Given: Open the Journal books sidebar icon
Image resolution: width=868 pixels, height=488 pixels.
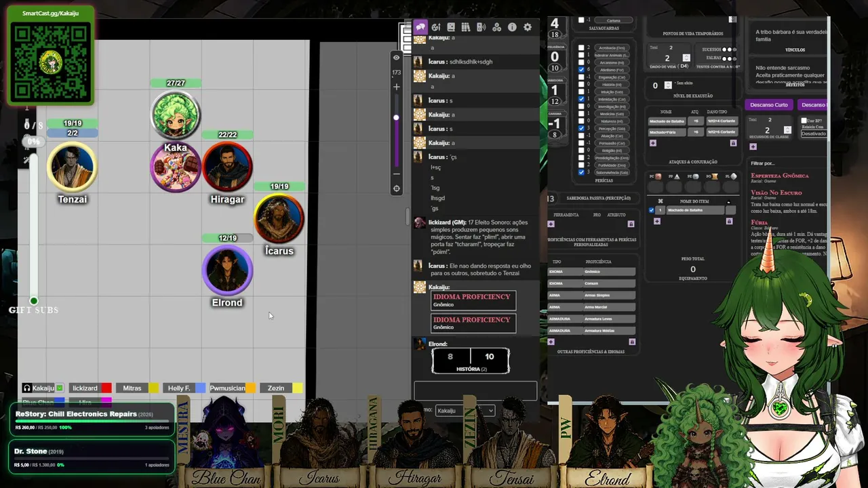Looking at the screenshot, I should pos(466,27).
